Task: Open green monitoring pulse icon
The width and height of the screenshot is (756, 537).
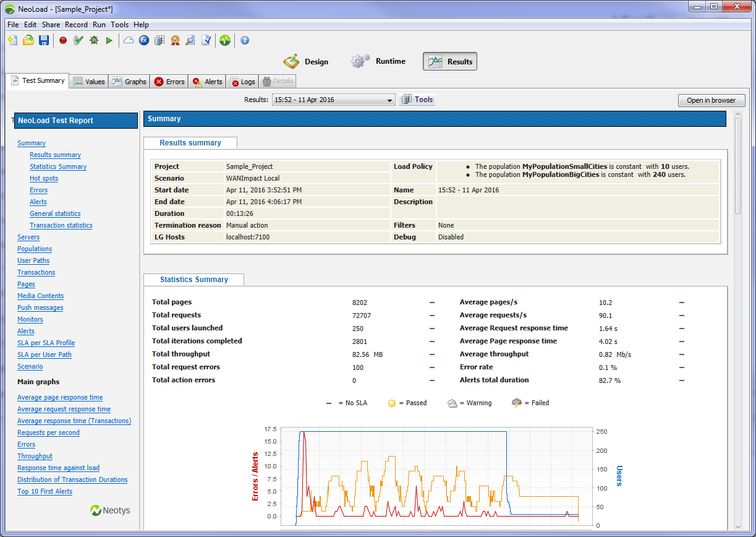Action: coord(225,40)
